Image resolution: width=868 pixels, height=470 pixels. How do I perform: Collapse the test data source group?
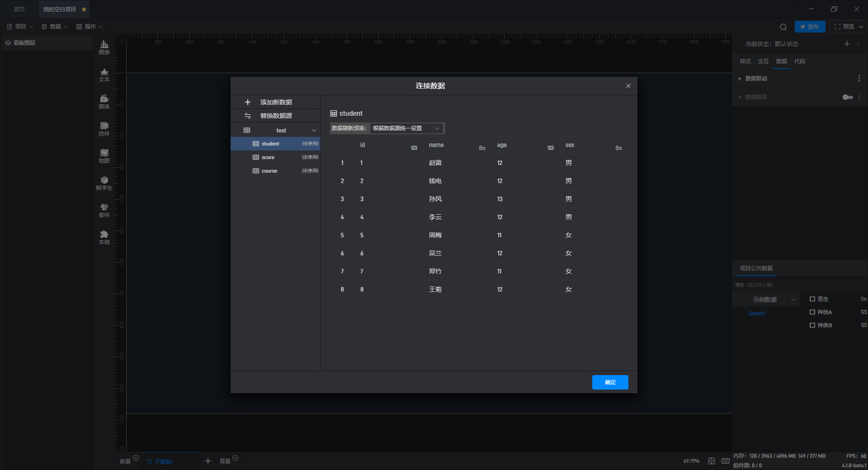[x=314, y=131]
